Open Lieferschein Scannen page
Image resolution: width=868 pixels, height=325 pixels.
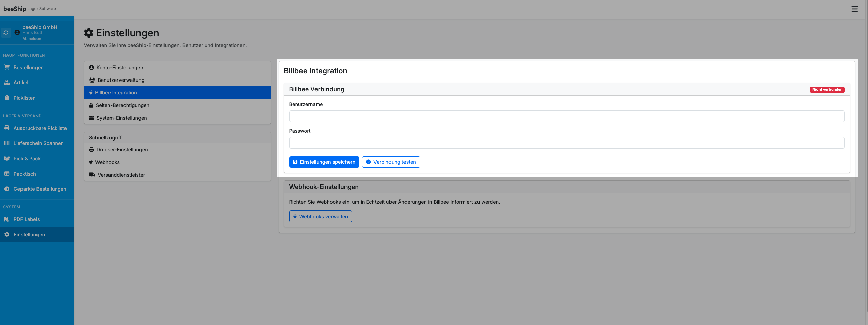pyautogui.click(x=37, y=143)
